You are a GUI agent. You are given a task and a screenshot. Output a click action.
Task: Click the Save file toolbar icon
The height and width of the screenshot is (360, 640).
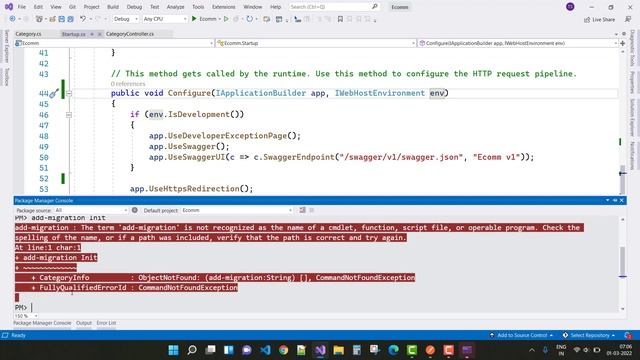coord(61,19)
